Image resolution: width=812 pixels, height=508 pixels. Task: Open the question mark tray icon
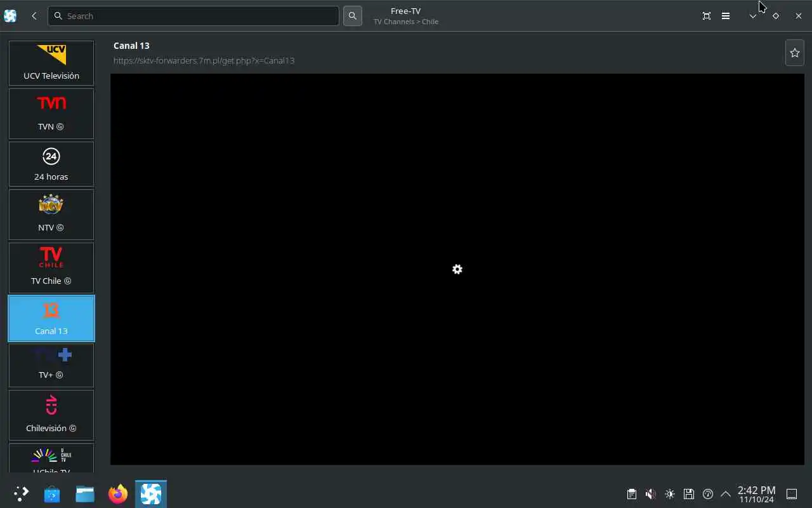click(708, 493)
